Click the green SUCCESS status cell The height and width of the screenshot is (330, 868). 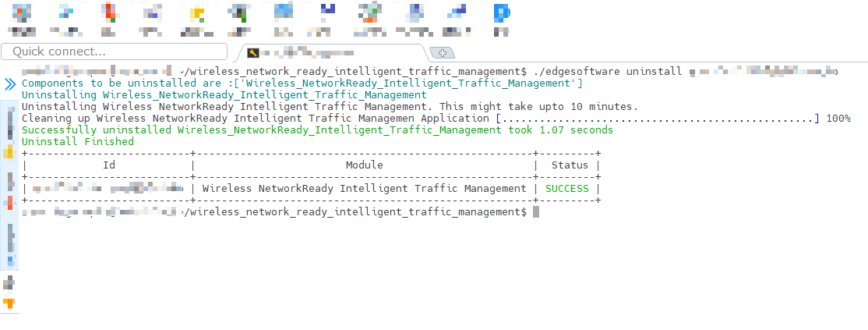point(567,189)
